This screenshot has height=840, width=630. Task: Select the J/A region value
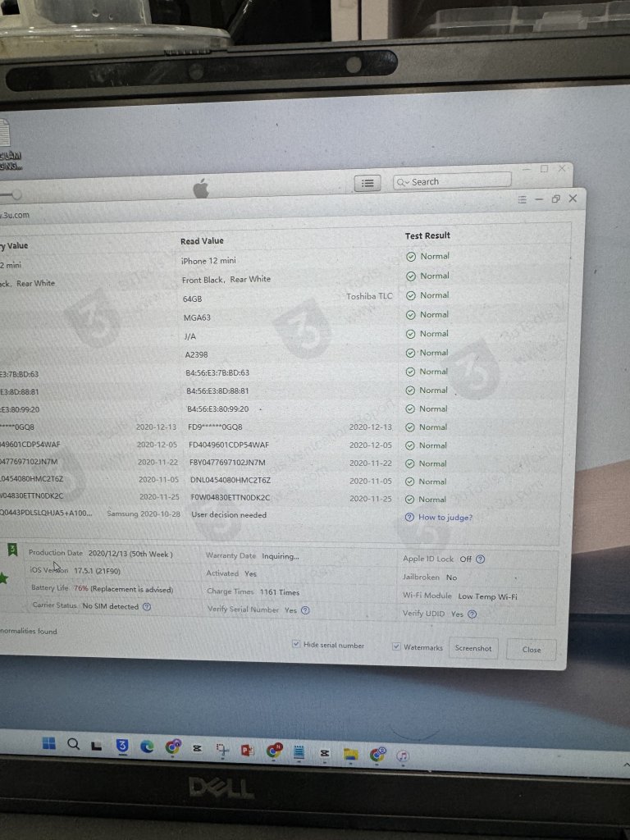click(x=189, y=336)
